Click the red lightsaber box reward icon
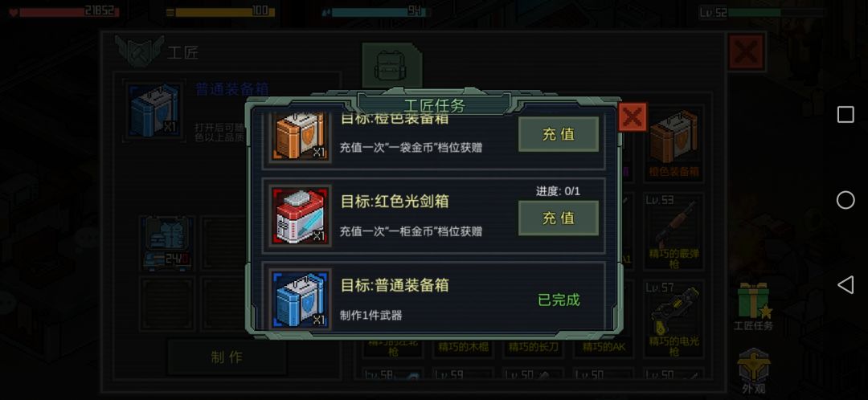The height and width of the screenshot is (400, 868). coord(300,216)
